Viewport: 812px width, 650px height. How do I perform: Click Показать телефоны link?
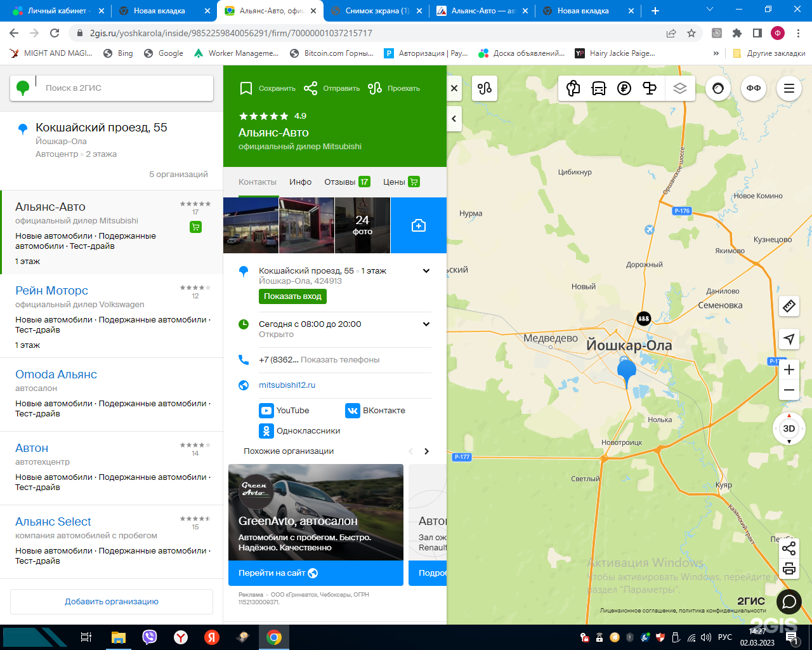point(340,360)
